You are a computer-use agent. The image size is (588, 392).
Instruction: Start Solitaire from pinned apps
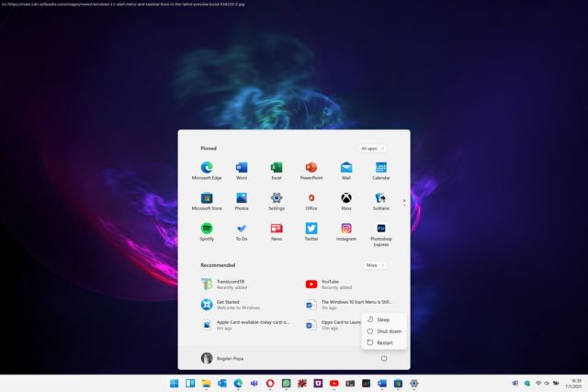pyautogui.click(x=381, y=201)
